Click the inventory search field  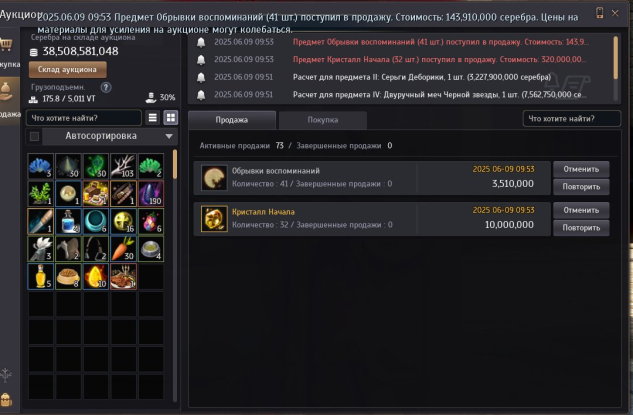tap(84, 118)
